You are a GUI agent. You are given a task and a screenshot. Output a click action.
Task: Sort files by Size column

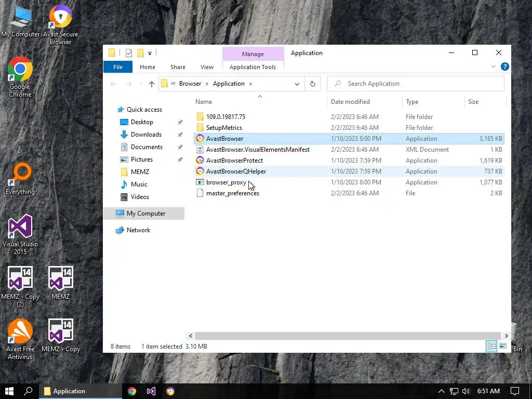473,102
